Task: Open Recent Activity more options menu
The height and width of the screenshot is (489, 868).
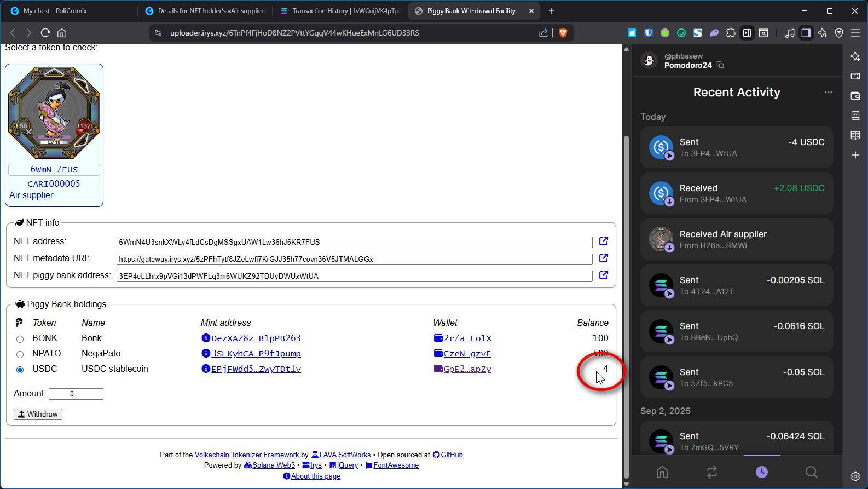Action: 829,93
